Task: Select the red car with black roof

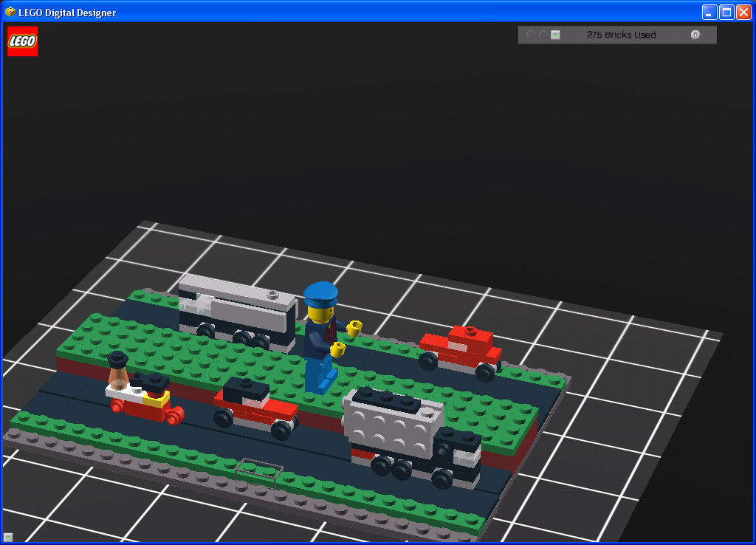Action: point(255,408)
